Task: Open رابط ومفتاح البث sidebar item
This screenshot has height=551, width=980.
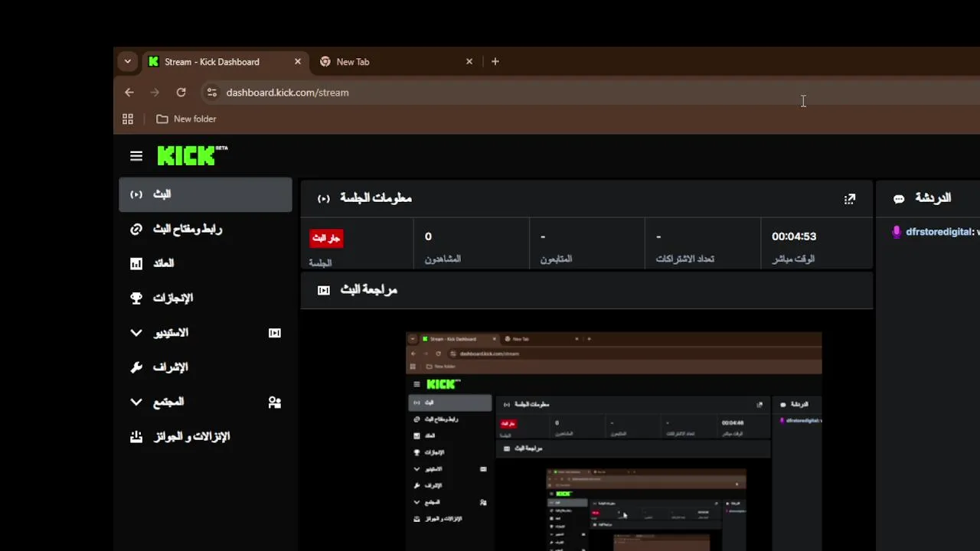Action: click(205, 229)
